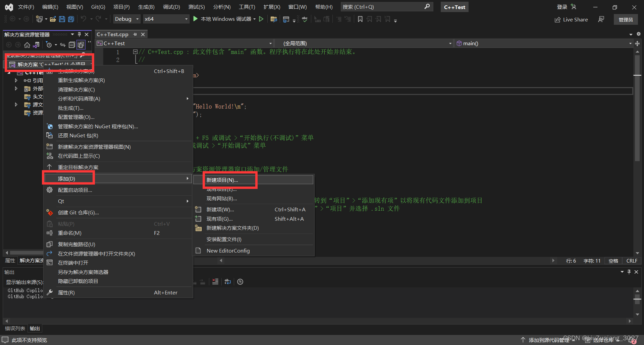Viewport: 644px width, 345px height.
Task: Select 新建项目(N)... in the submenu
Action: tap(253, 180)
